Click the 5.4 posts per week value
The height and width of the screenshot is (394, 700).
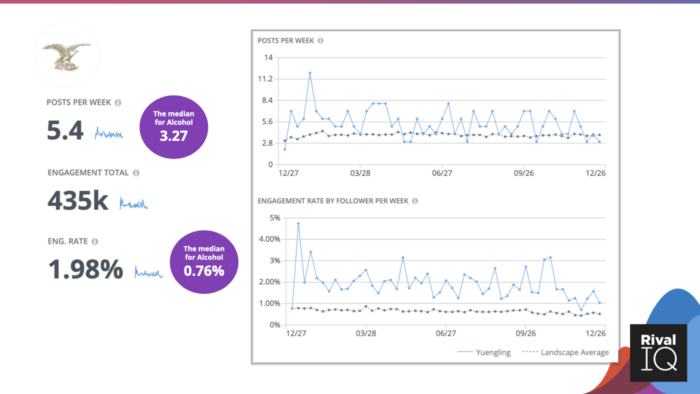(65, 130)
